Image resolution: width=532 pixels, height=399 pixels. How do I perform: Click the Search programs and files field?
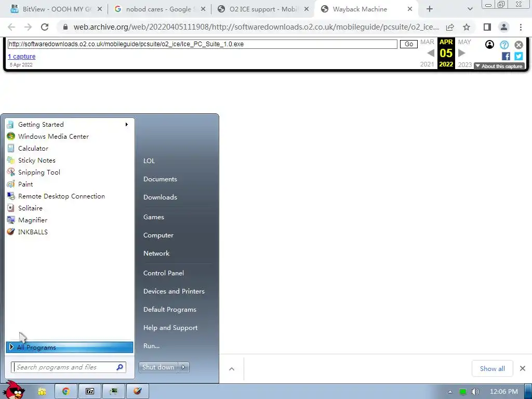64,367
